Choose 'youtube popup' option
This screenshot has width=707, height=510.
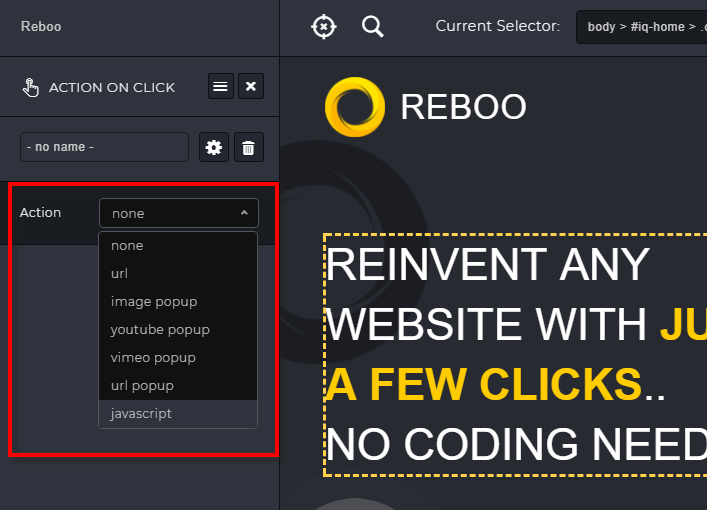178,330
